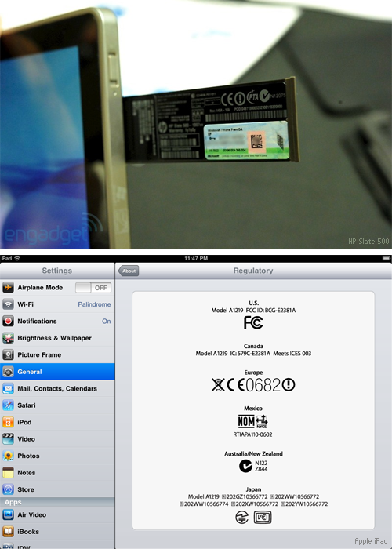This screenshot has height=549, width=392.
Task: Open iPod settings row
Action: [x=57, y=422]
